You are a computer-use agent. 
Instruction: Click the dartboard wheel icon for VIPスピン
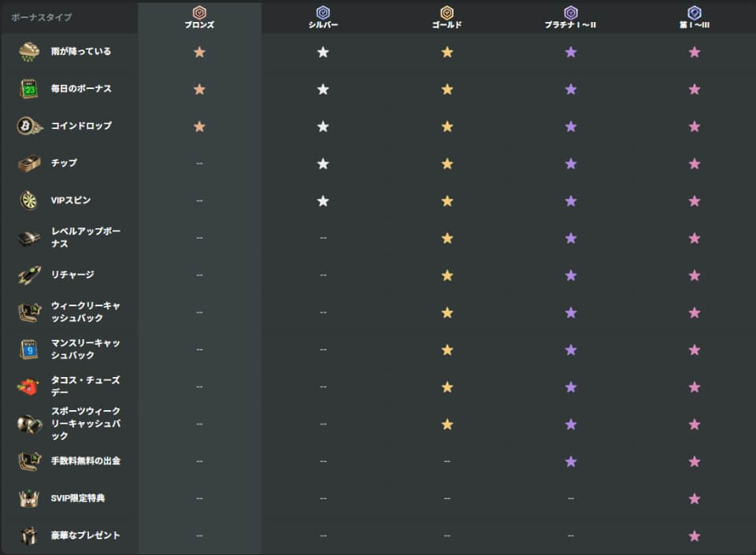click(x=29, y=200)
